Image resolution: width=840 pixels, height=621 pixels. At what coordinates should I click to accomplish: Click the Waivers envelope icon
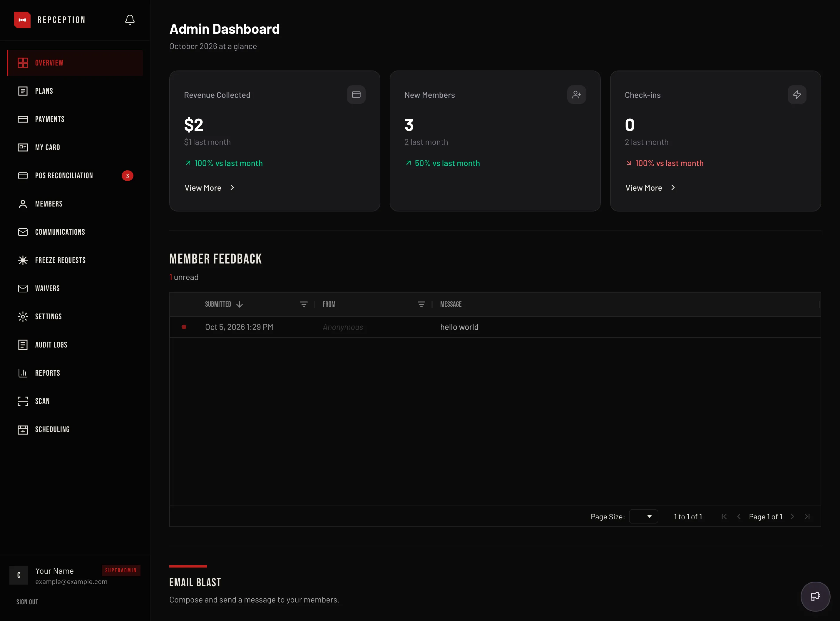point(23,288)
